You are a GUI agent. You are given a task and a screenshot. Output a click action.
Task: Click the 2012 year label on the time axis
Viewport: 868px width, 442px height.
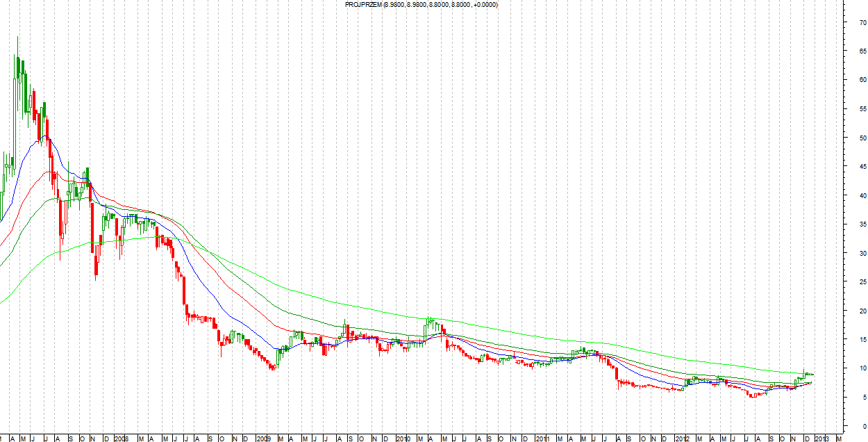coord(683,439)
